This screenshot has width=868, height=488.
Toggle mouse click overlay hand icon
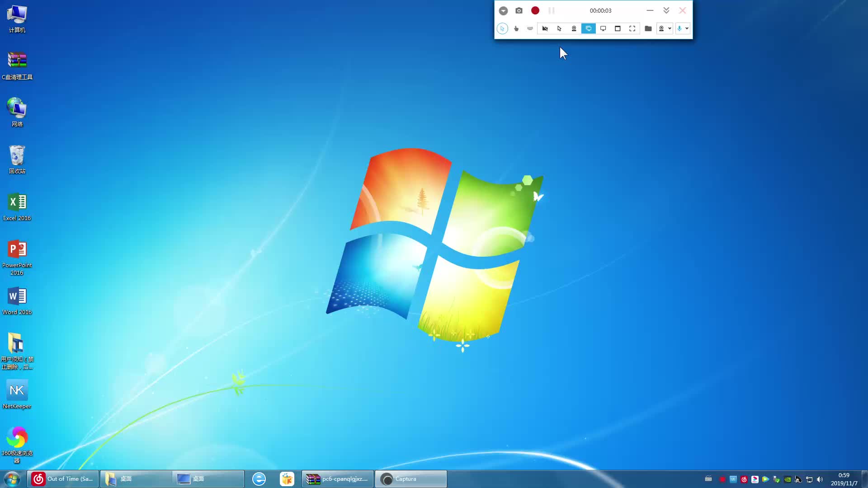(x=516, y=28)
